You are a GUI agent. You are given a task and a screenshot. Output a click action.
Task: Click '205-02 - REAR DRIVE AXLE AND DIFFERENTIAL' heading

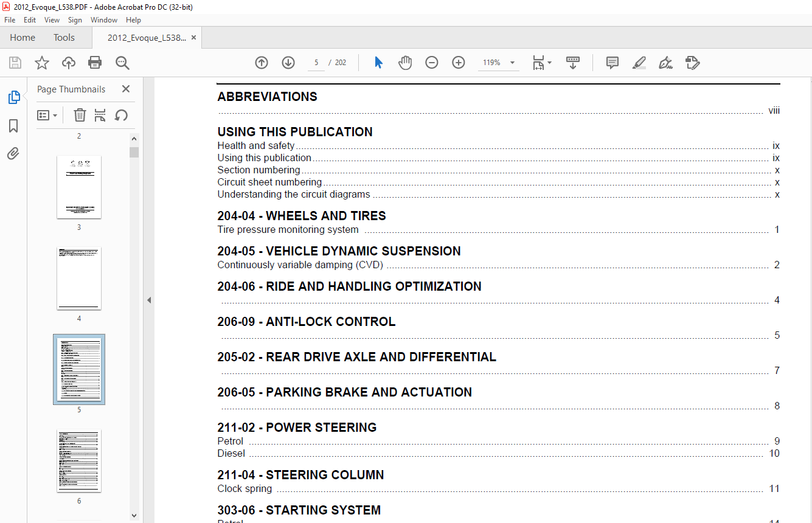point(357,357)
